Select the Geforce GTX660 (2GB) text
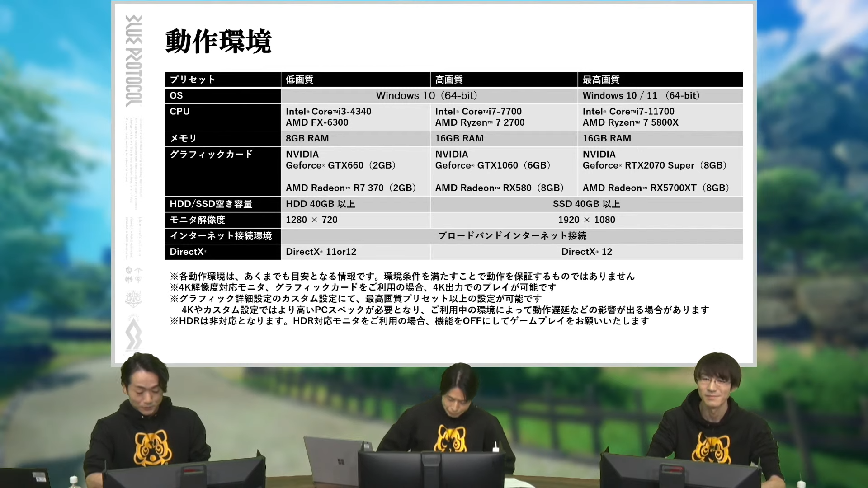 pyautogui.click(x=341, y=165)
